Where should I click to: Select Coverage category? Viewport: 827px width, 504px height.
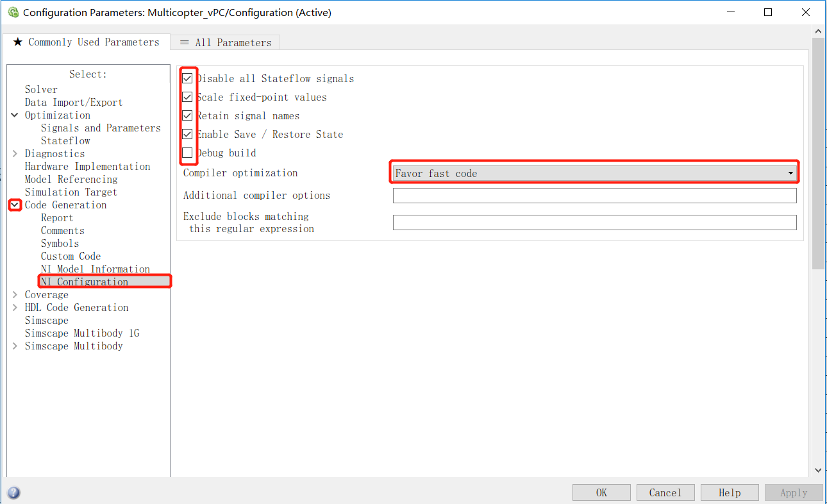[46, 295]
